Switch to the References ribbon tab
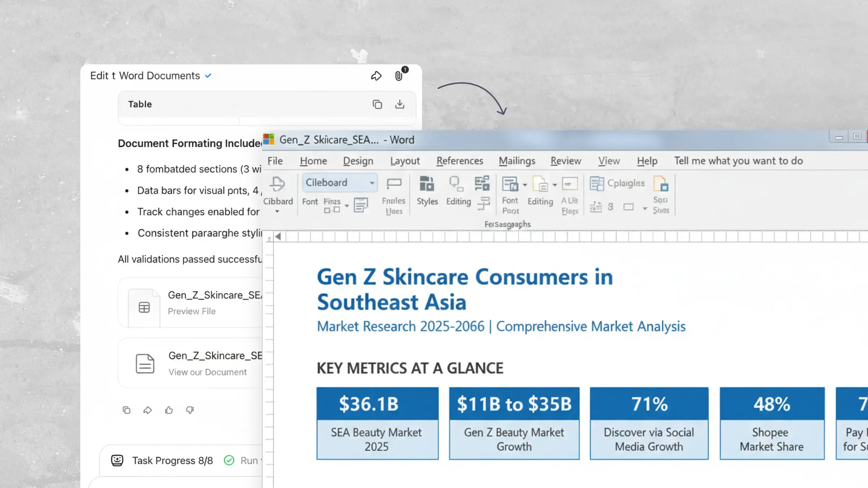Image resolution: width=868 pixels, height=488 pixels. 460,161
